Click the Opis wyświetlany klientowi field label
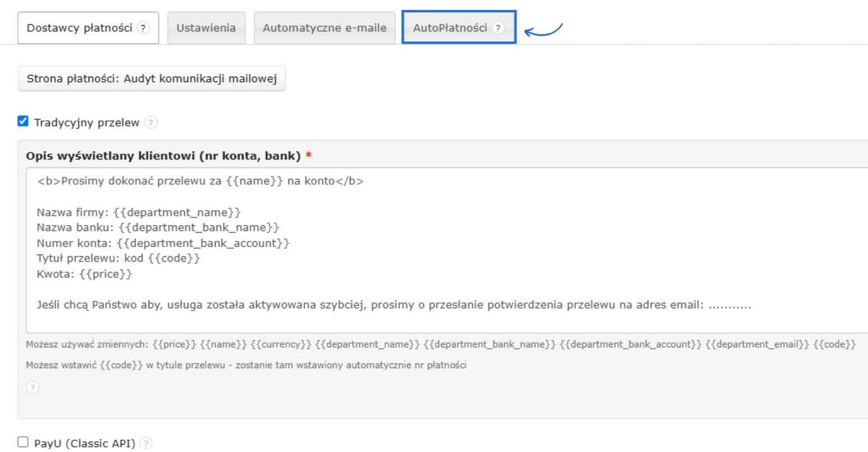 coord(163,156)
